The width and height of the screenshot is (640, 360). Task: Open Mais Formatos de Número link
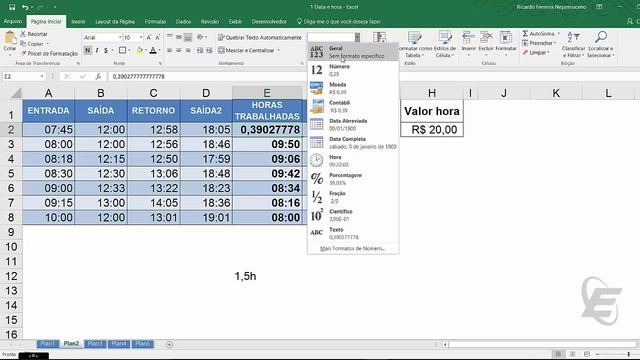coord(352,248)
